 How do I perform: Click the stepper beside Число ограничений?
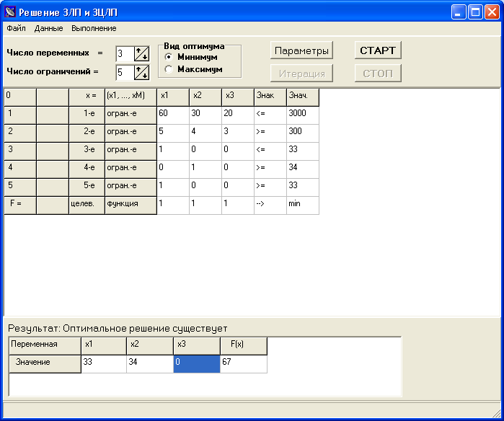pos(141,72)
